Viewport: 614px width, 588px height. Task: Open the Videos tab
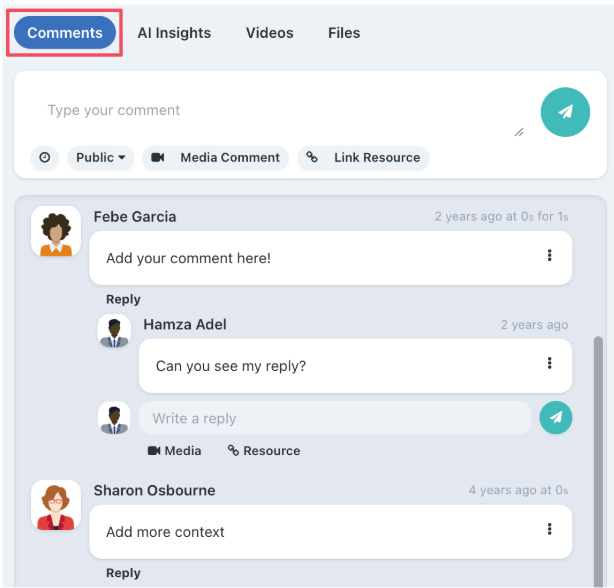click(x=270, y=33)
